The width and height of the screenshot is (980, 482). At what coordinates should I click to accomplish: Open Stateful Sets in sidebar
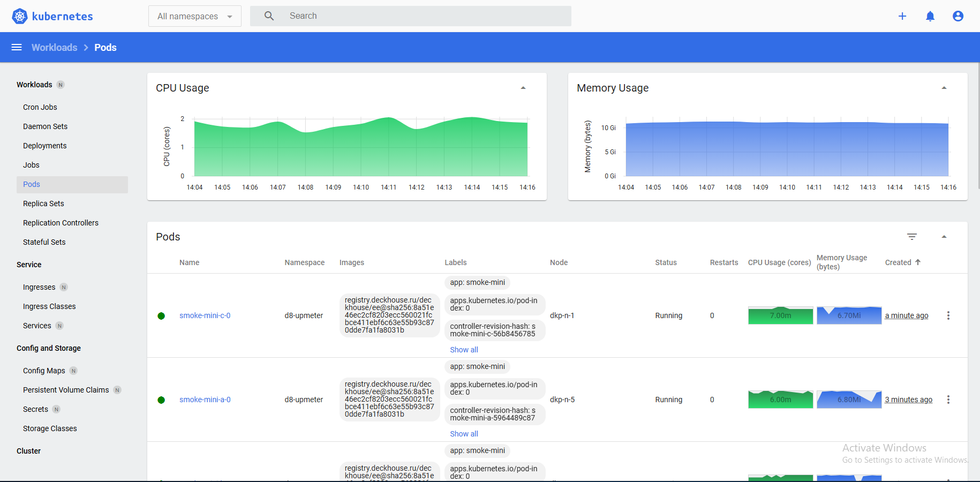[x=44, y=242]
